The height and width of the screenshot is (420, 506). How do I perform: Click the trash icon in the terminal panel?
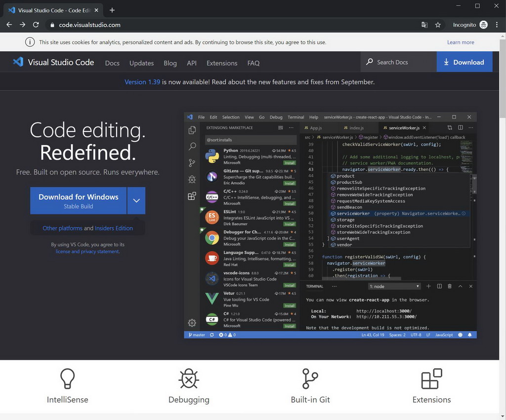450,286
